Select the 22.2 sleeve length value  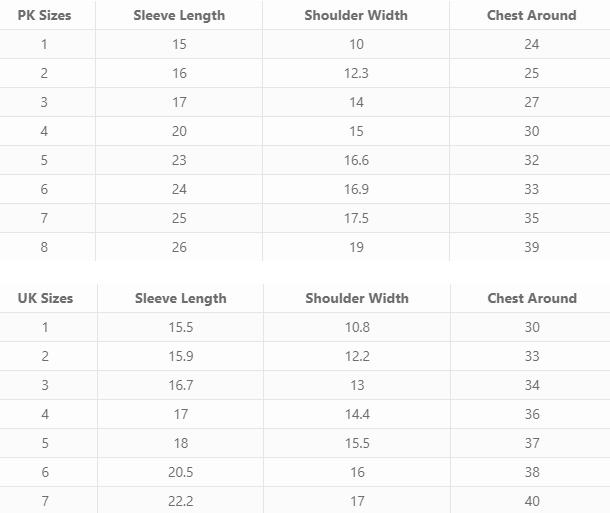(x=181, y=501)
